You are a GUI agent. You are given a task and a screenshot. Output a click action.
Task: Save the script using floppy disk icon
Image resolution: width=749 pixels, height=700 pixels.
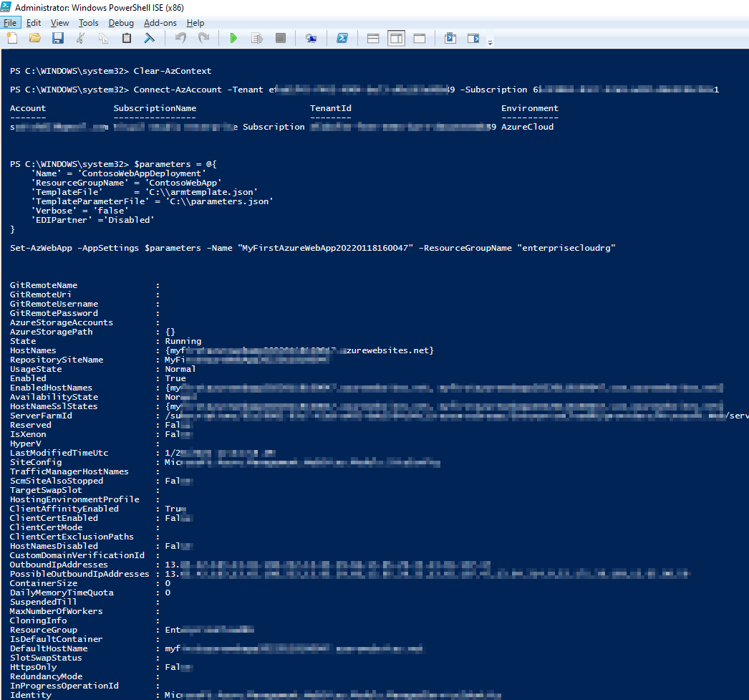click(x=58, y=38)
